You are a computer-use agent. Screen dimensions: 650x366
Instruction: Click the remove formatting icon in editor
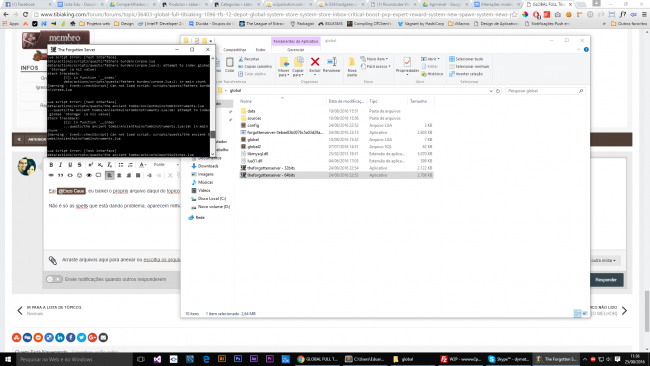(x=109, y=165)
